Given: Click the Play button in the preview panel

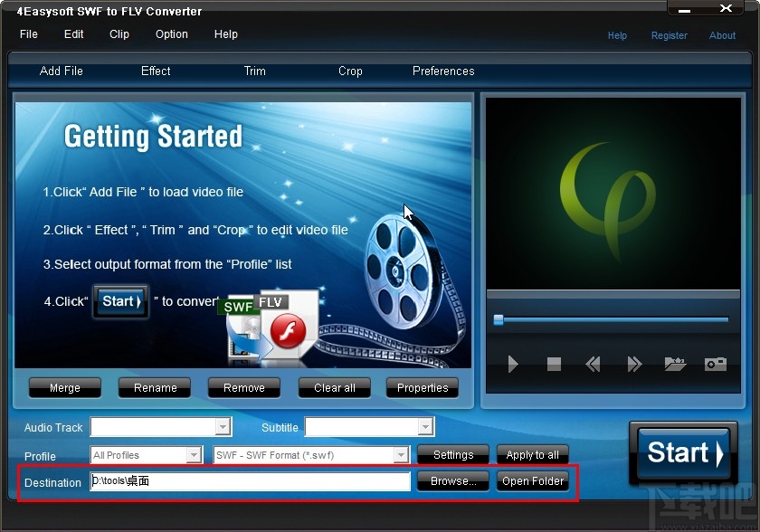Looking at the screenshot, I should click(x=513, y=365).
